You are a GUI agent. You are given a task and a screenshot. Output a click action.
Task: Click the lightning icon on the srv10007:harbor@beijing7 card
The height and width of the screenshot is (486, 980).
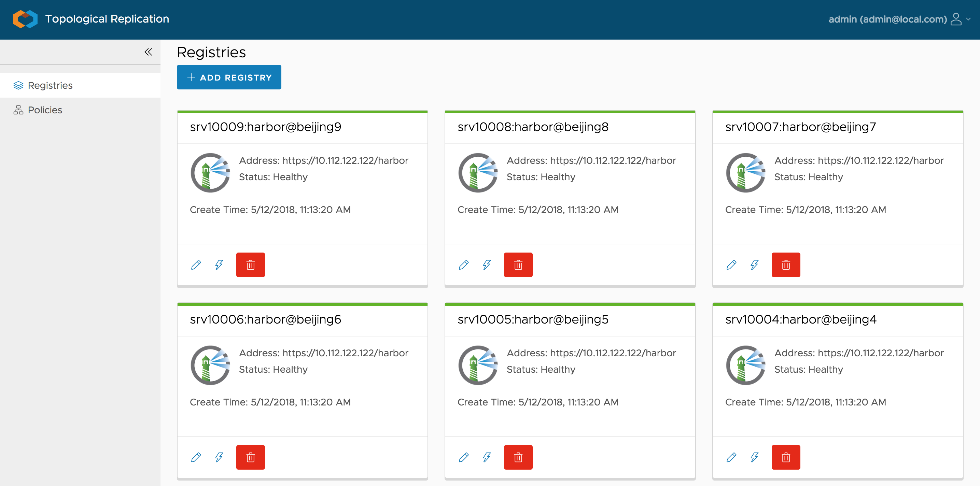click(x=754, y=265)
